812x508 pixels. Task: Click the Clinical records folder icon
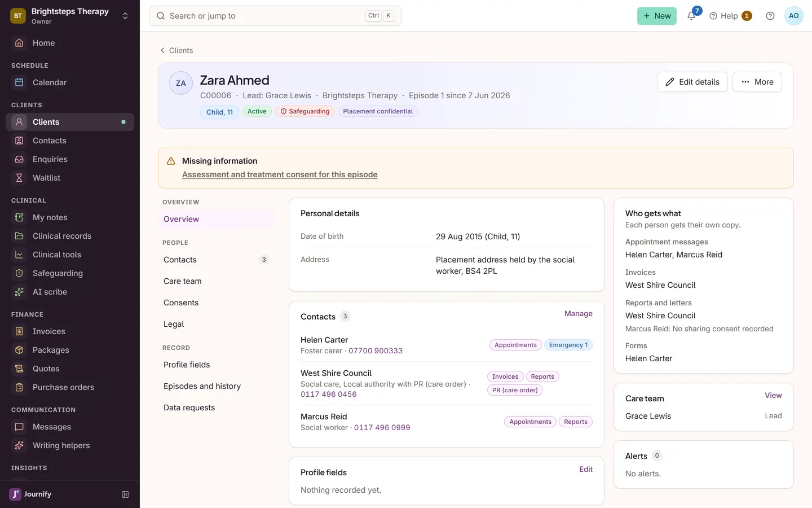(x=19, y=236)
